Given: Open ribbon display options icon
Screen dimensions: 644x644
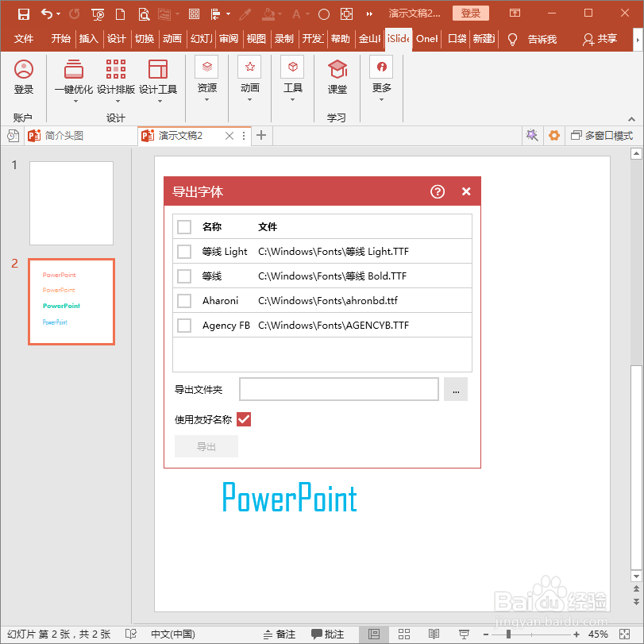Looking at the screenshot, I should [x=515, y=13].
